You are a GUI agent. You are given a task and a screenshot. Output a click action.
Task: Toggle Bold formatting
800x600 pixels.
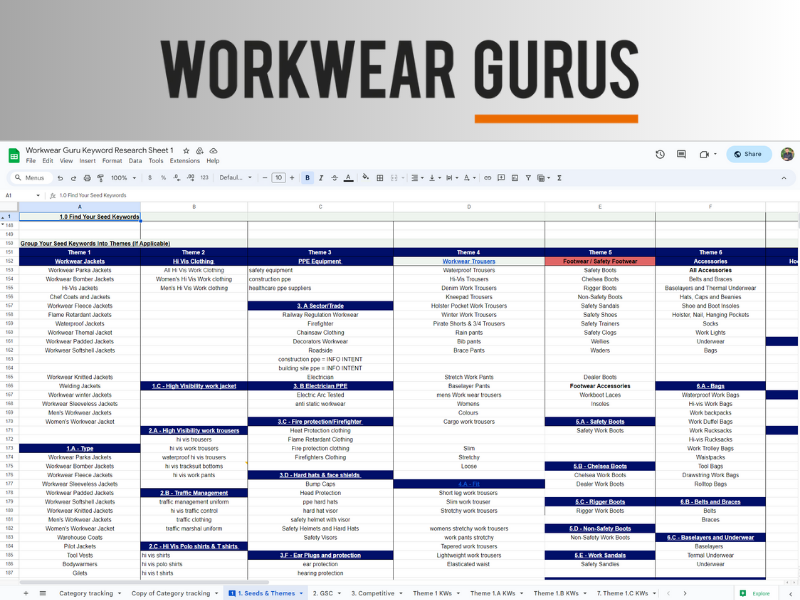(x=307, y=177)
